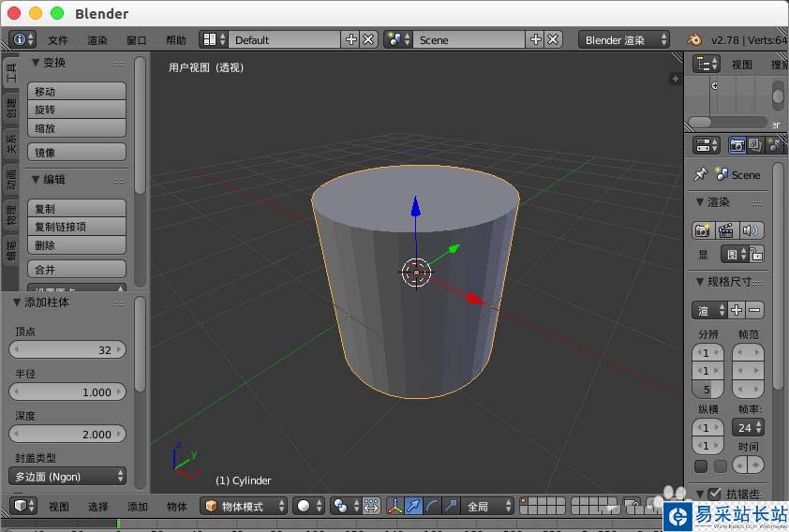Click the 顶点 value field showing 32
Image resolution: width=789 pixels, height=532 pixels.
point(67,350)
